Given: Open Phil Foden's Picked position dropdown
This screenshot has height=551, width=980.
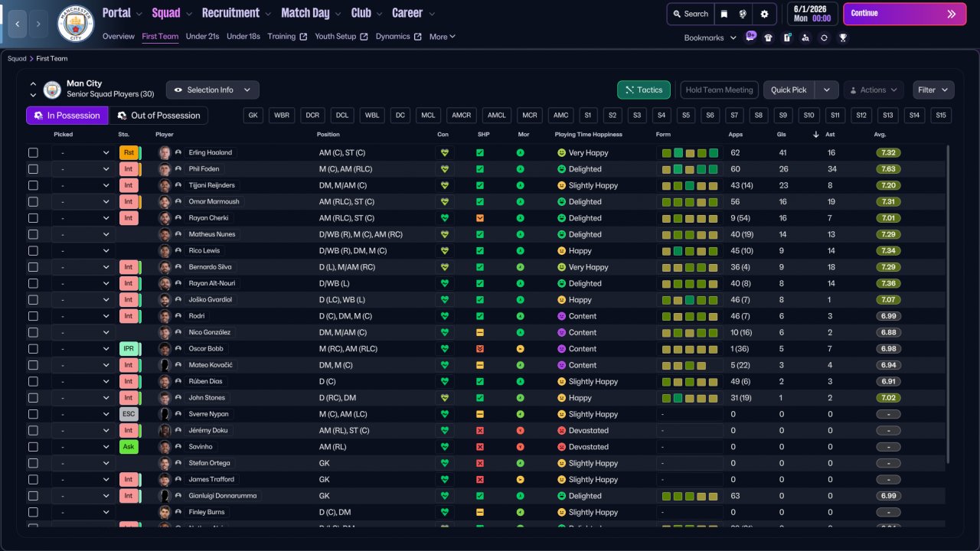Looking at the screenshot, I should click(84, 169).
